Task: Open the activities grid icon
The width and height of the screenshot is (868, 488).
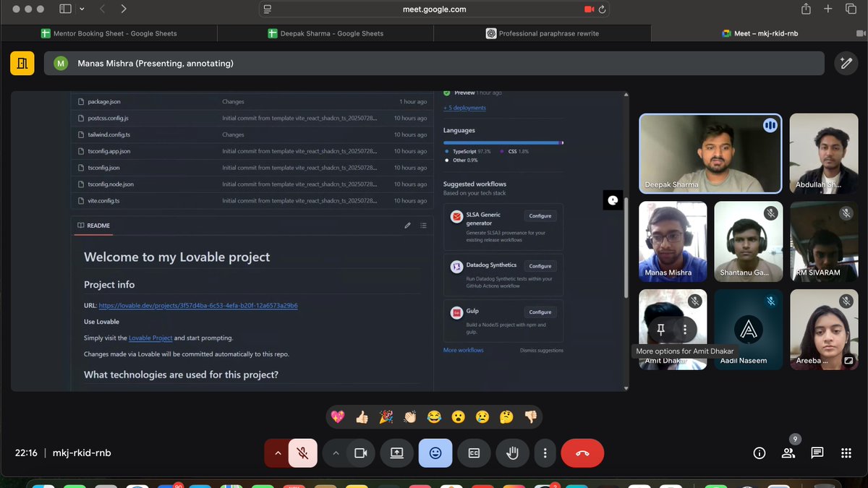Action: (846, 453)
